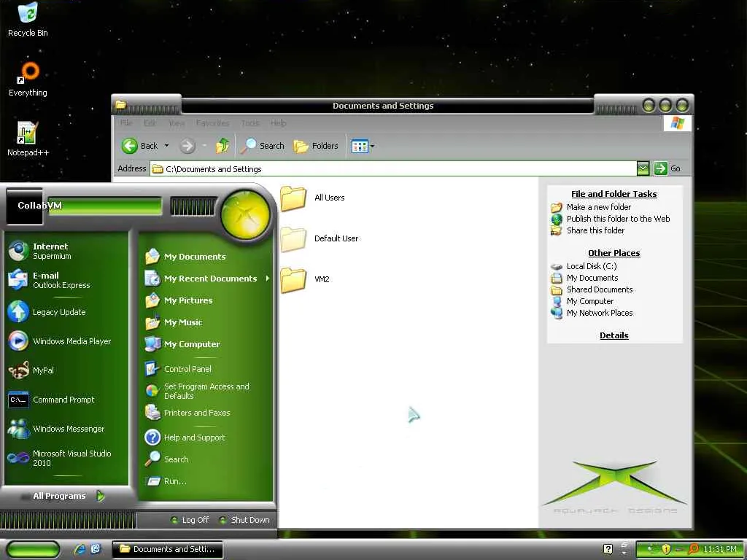This screenshot has height=560, width=747.
Task: Toggle the Folders pane button
Action: (x=315, y=146)
